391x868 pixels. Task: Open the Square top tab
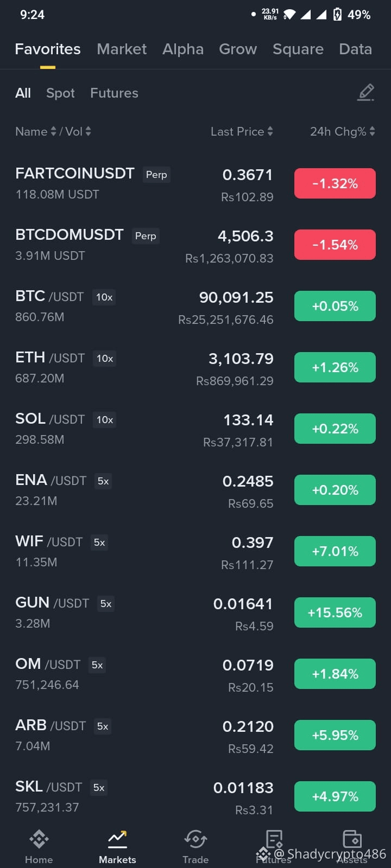tap(298, 49)
